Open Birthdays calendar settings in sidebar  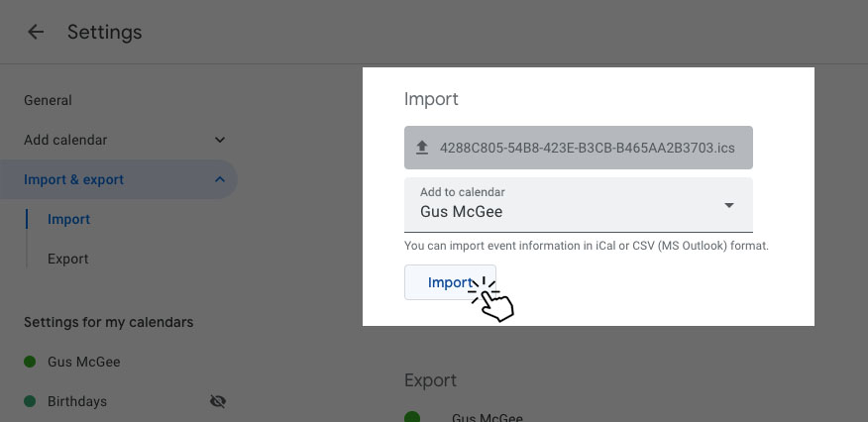click(x=77, y=401)
